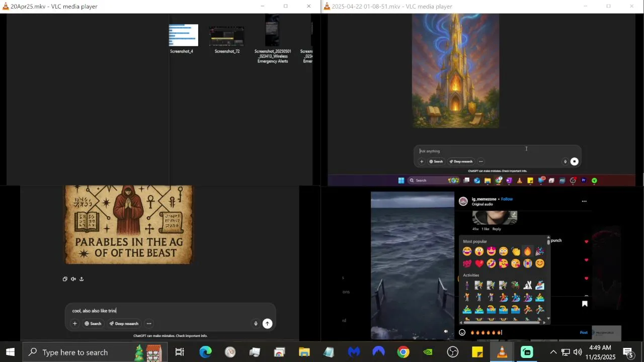The width and height of the screenshot is (644, 362).
Task: Click the share upload icon under Parables image
Action: click(x=82, y=279)
